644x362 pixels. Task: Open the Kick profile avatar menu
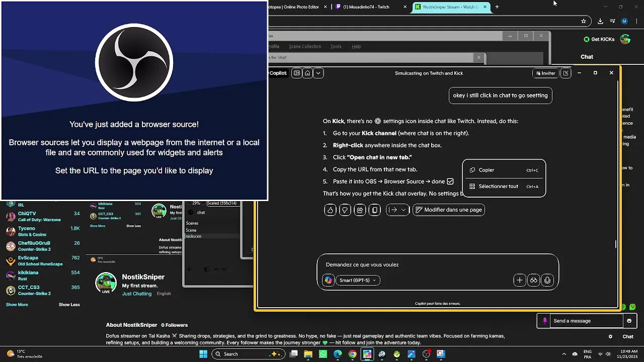coord(625,39)
